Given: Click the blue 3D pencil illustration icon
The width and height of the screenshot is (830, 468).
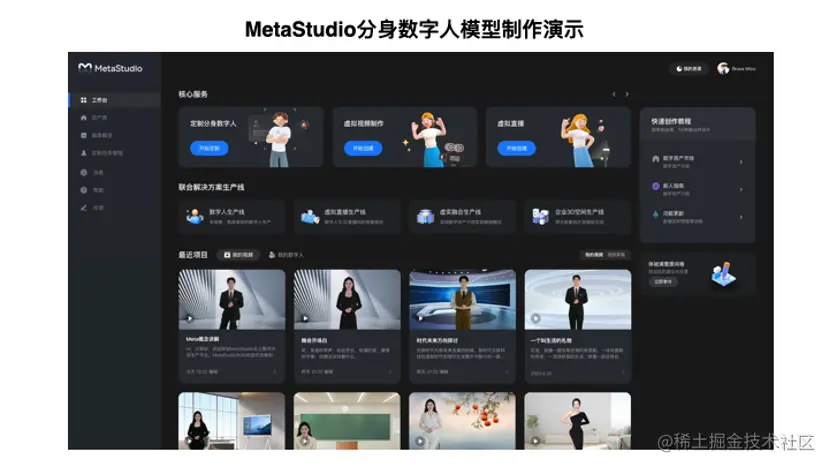Looking at the screenshot, I should click(723, 274).
